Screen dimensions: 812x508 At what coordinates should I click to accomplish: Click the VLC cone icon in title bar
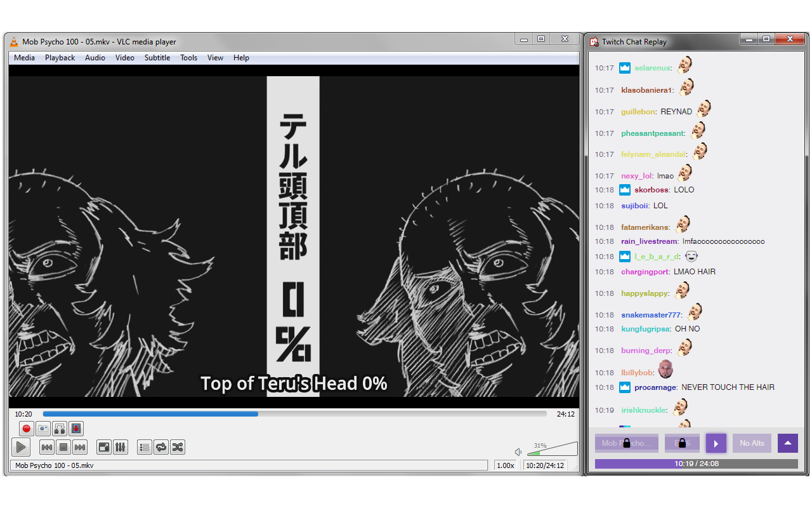tap(15, 42)
